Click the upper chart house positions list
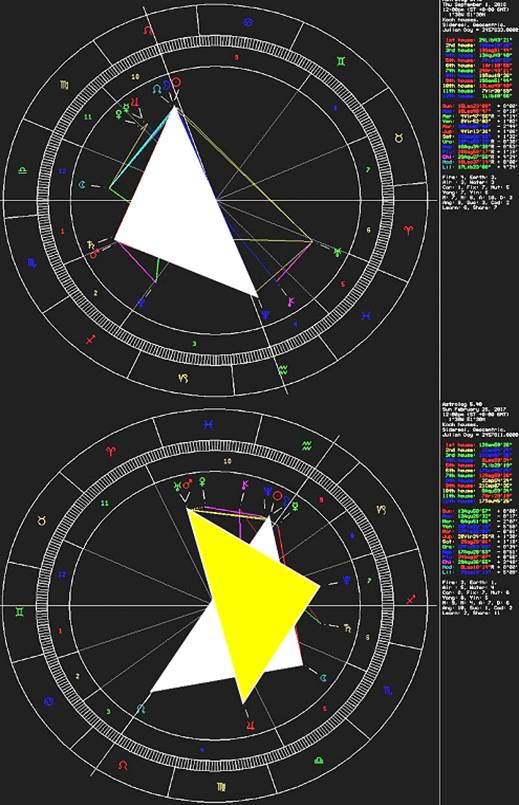 (x=477, y=68)
